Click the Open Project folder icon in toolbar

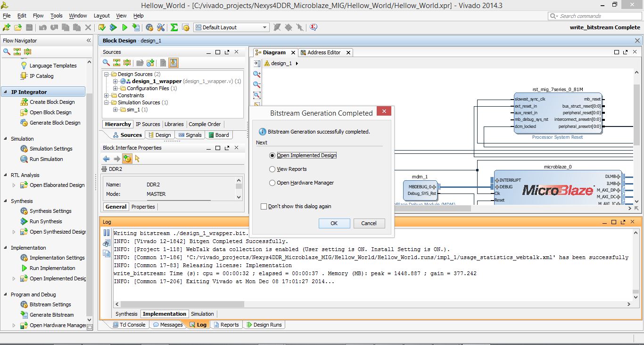pyautogui.click(x=18, y=27)
